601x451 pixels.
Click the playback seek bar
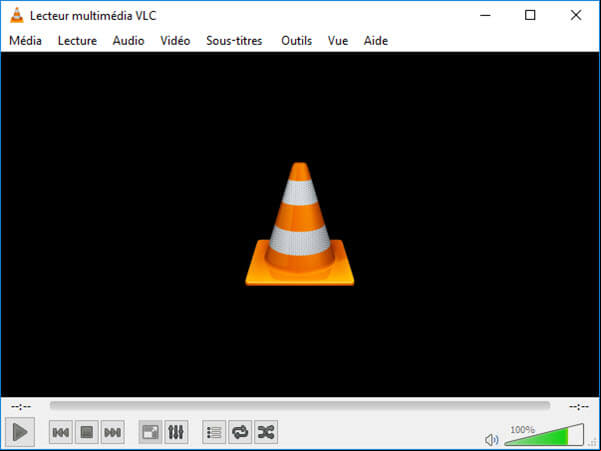point(300,405)
